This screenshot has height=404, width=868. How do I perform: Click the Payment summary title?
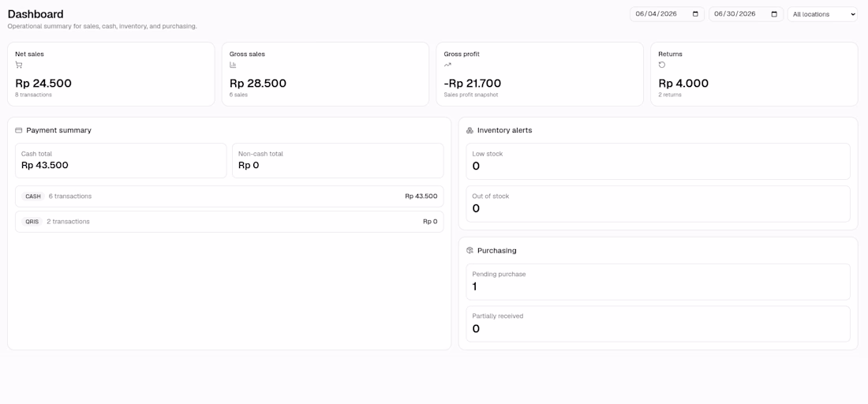[x=58, y=131]
